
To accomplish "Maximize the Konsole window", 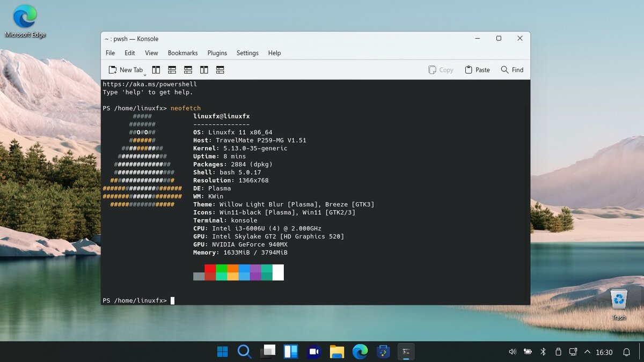I will (499, 39).
